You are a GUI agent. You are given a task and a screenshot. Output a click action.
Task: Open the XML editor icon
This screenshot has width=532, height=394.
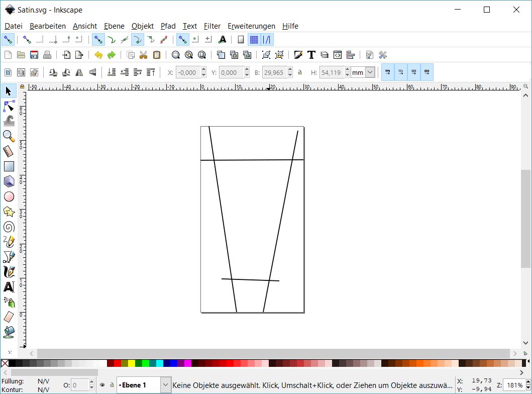tap(338, 55)
